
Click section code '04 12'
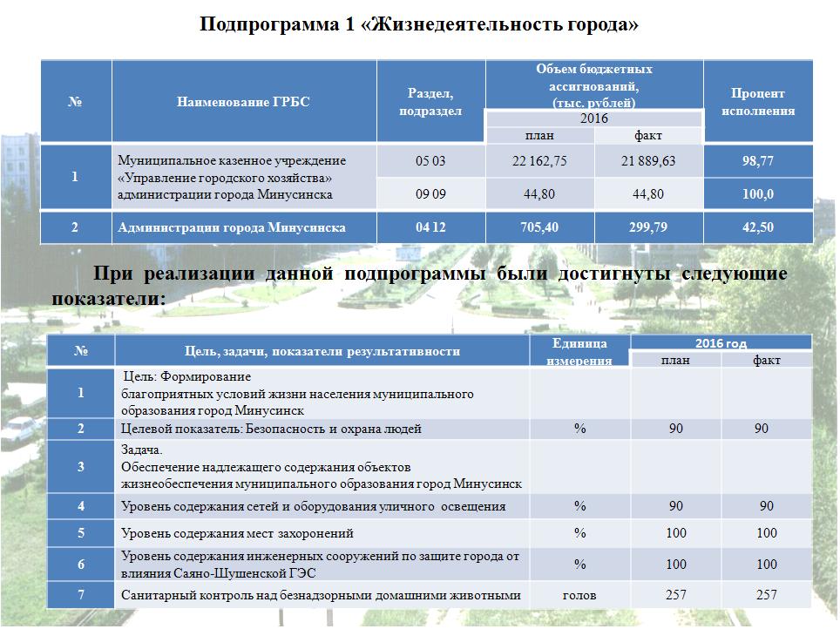(430, 227)
